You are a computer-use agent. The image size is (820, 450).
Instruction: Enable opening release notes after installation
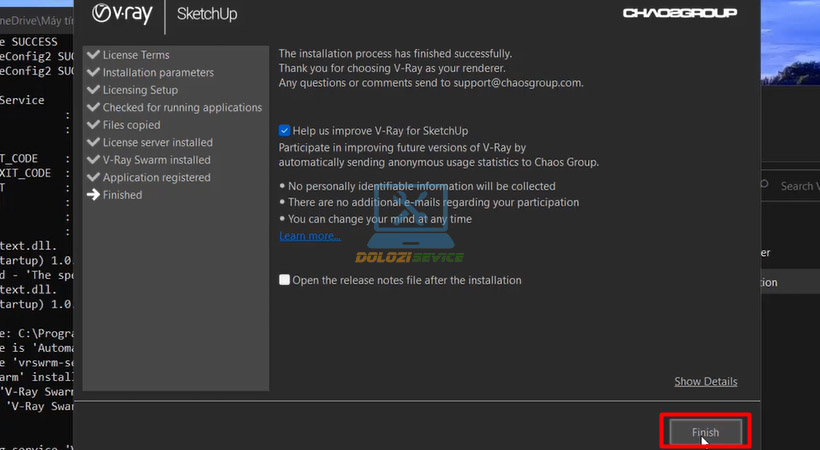(x=285, y=280)
